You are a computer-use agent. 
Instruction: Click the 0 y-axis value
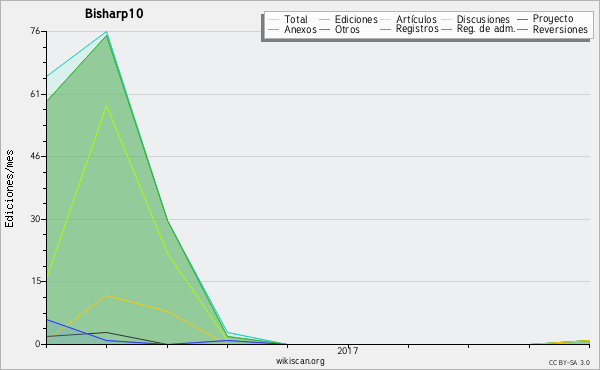pos(38,344)
